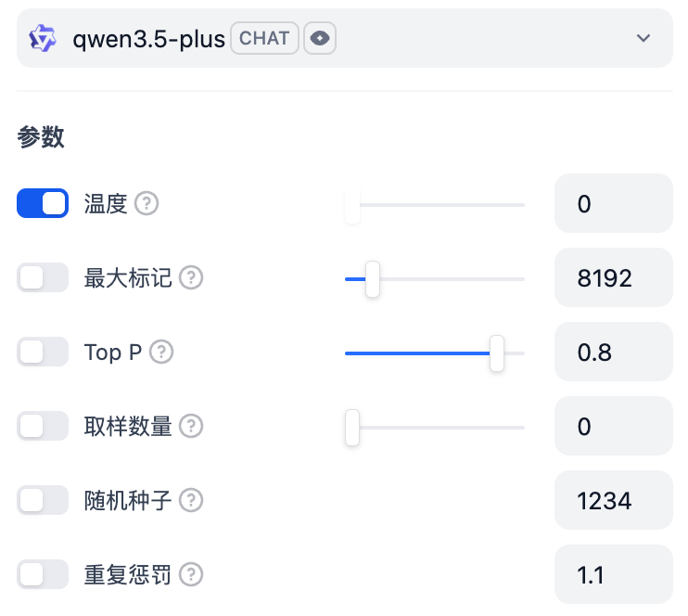Click help icon next to 最大标记
Image resolution: width=688 pixels, height=616 pixels.
191,278
